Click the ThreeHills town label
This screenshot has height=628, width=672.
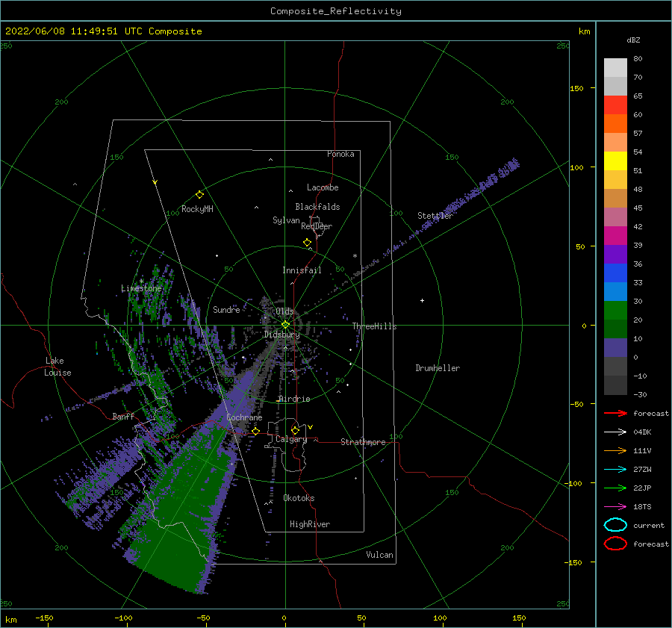tap(375, 326)
